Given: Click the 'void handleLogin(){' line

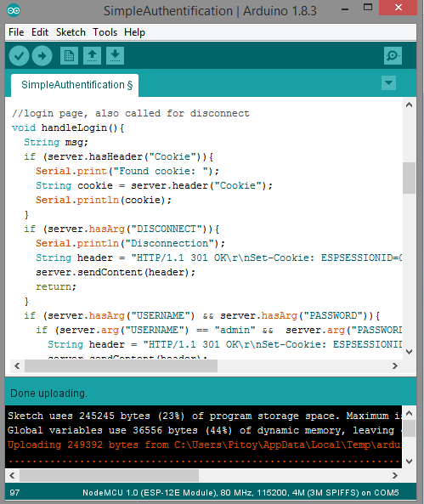Looking at the screenshot, I should point(68,128).
